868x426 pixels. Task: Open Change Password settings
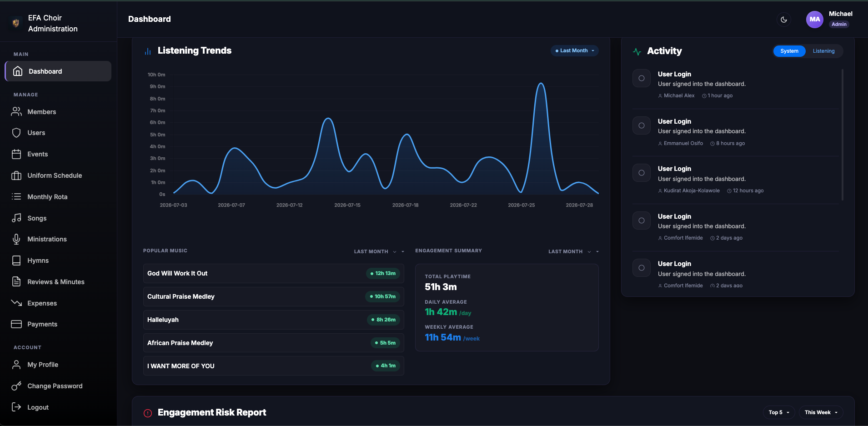coord(58,386)
